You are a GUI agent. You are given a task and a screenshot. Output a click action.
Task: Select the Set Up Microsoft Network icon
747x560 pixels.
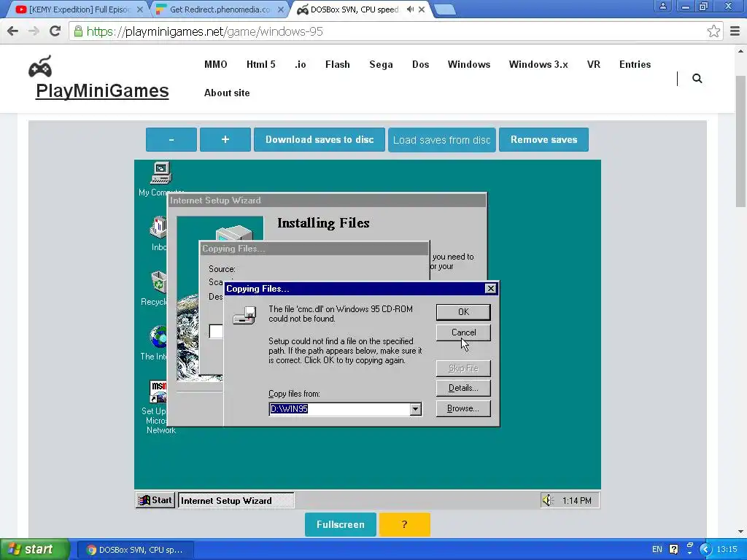pos(158,392)
